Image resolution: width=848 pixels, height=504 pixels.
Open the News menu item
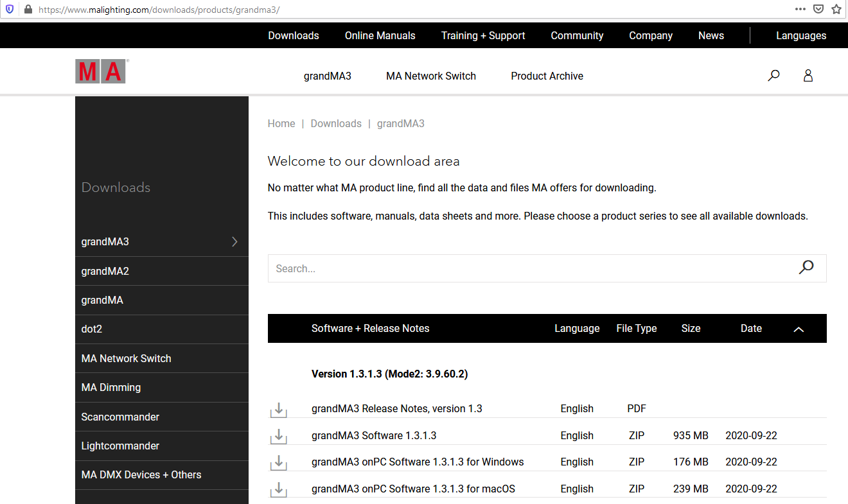coord(711,35)
